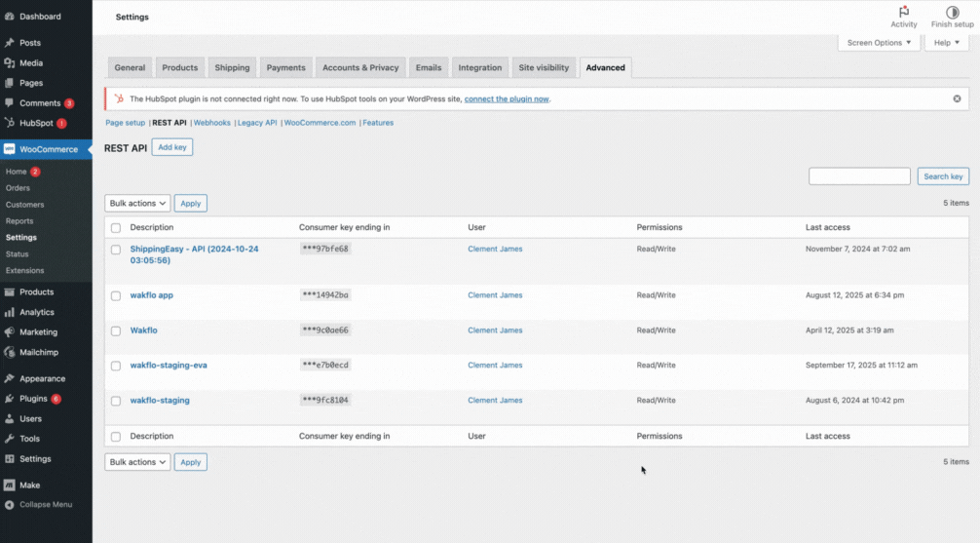The width and height of the screenshot is (980, 543).
Task: Switch to the Products settings tab
Action: tap(180, 67)
